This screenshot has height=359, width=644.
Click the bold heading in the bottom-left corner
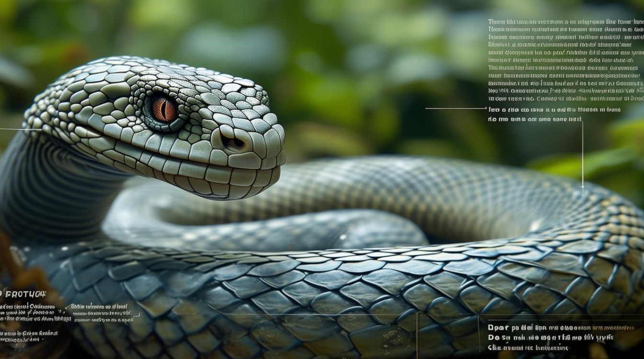tap(23, 293)
